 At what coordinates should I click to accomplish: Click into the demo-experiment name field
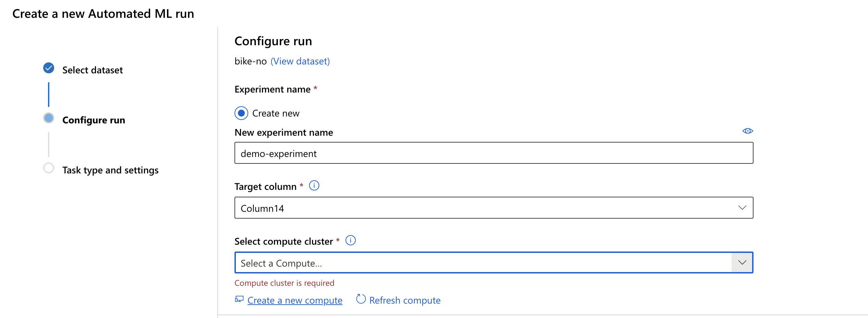494,153
